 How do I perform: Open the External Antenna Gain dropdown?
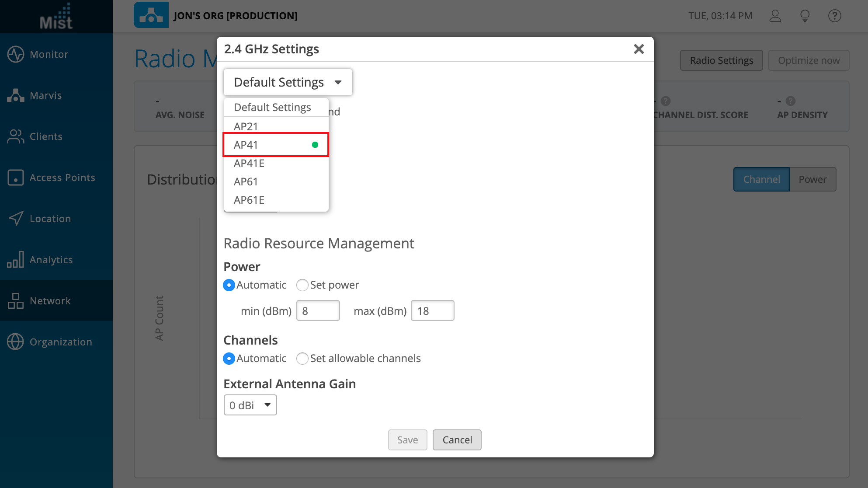point(250,405)
